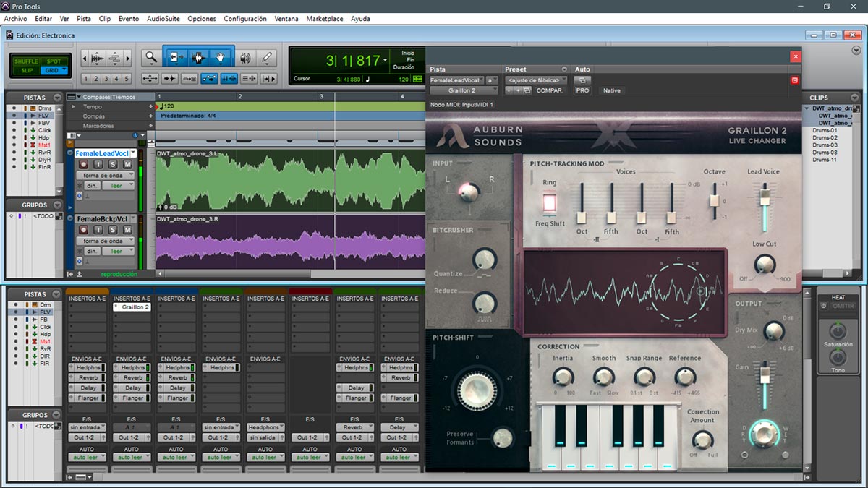868x488 pixels.
Task: Click the Graillon 2 insert slot in mixer
Action: (x=132, y=307)
